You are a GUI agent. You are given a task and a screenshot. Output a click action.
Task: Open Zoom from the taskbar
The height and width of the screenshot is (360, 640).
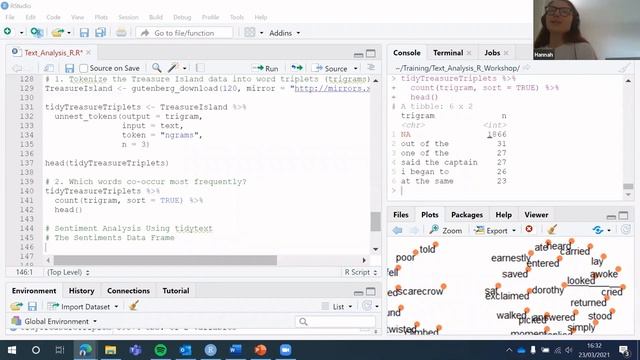[285, 350]
